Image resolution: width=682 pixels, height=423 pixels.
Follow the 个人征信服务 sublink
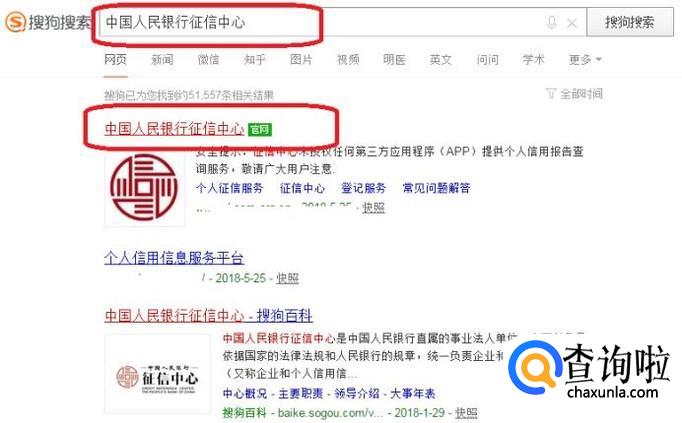pyautogui.click(x=230, y=188)
